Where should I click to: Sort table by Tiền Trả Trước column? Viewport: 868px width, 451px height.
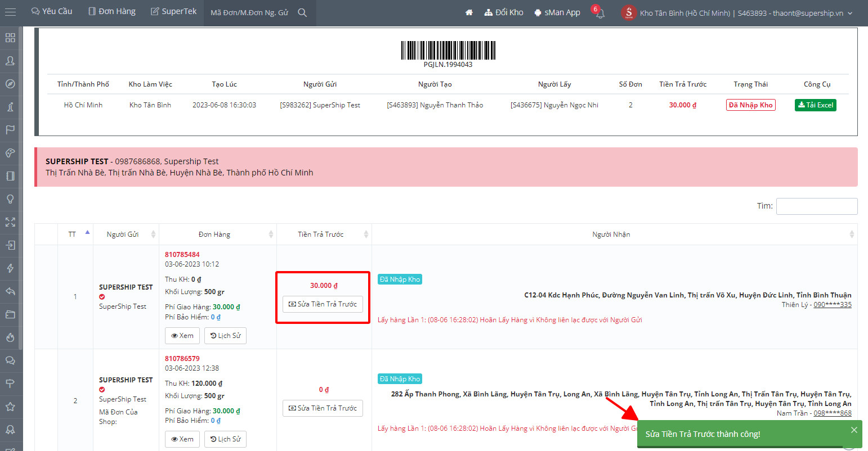pos(324,234)
